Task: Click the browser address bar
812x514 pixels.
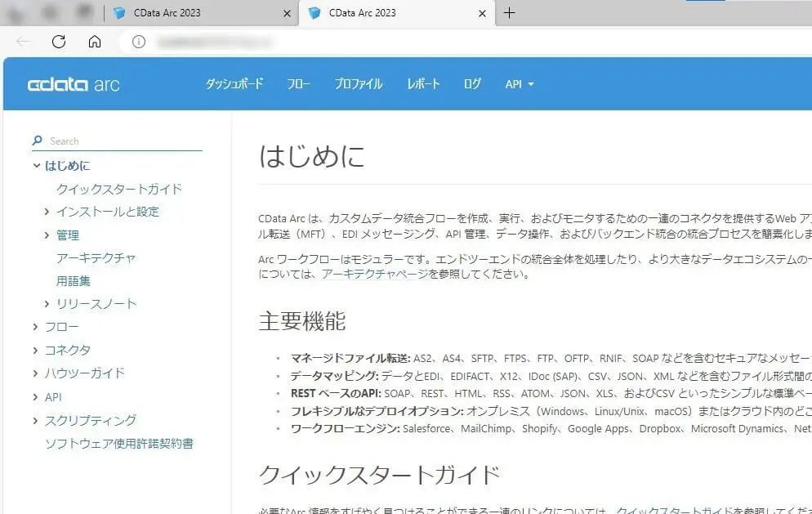Action: coord(466,42)
